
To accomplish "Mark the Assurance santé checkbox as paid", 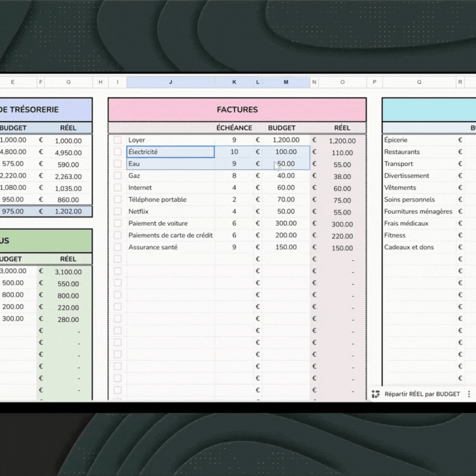I will pyautogui.click(x=117, y=247).
